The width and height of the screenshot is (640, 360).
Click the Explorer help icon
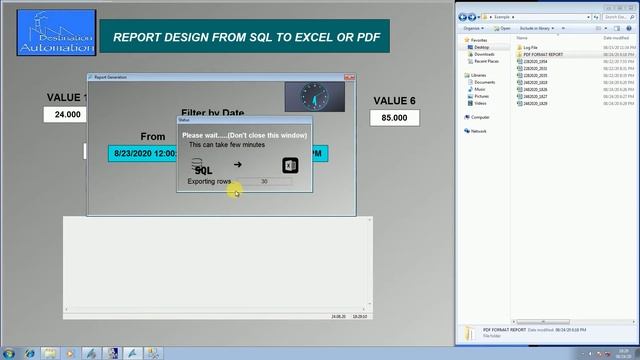pos(629,28)
